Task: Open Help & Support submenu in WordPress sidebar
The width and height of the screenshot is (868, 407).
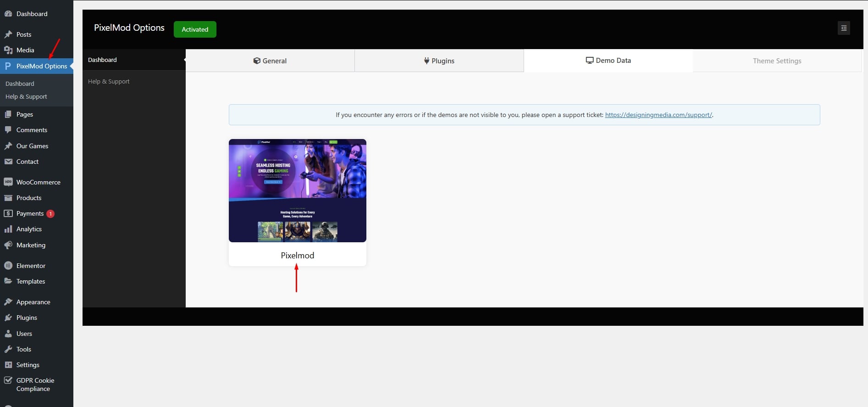Action: 26,97
